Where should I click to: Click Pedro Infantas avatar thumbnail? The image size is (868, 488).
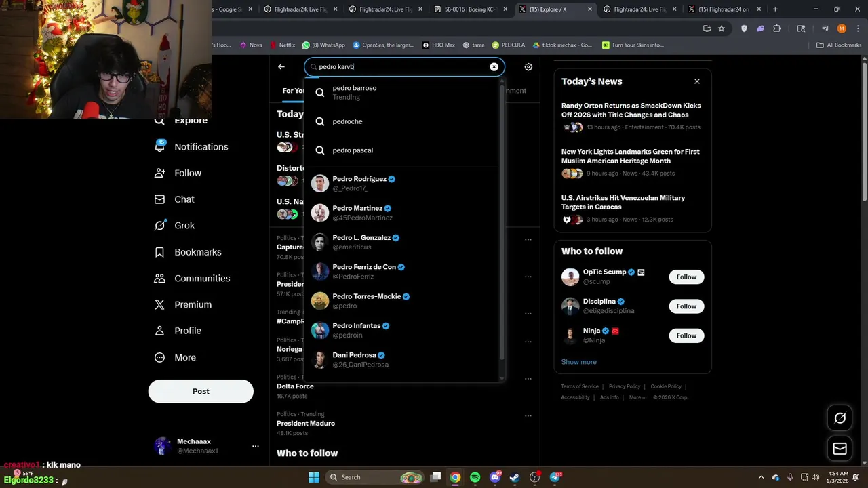[320, 330]
